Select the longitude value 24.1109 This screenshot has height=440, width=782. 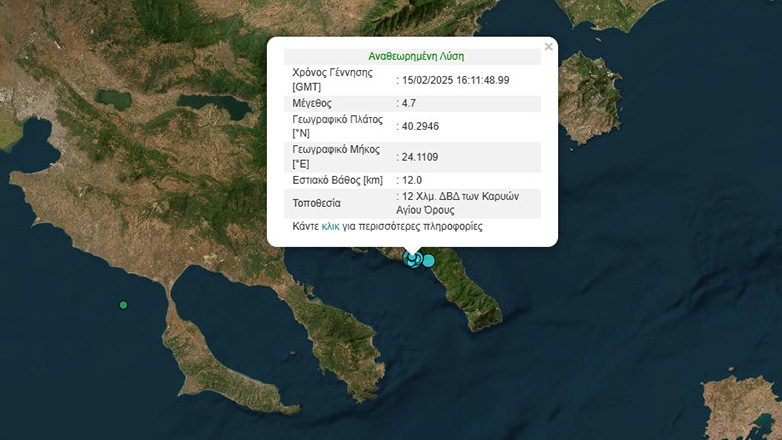[x=421, y=157]
